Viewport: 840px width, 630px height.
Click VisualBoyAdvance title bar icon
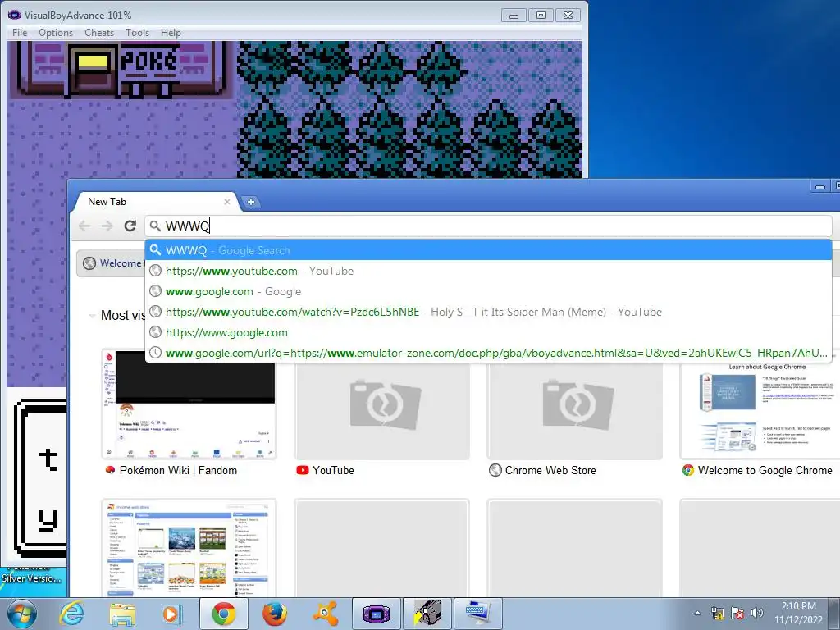pos(15,15)
